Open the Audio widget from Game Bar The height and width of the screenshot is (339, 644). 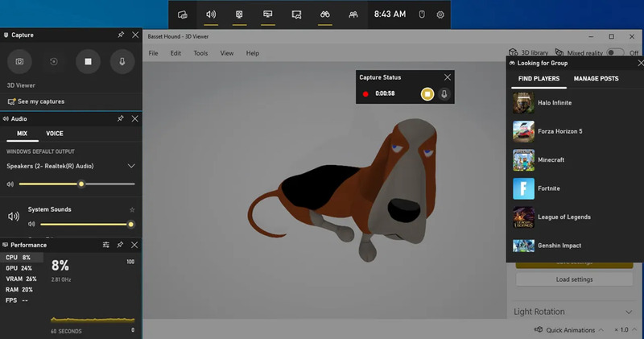coord(211,14)
